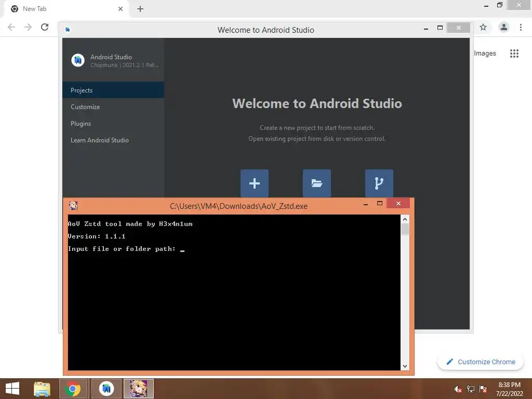
Task: Click Chrome back navigation arrow
Action: [11, 27]
